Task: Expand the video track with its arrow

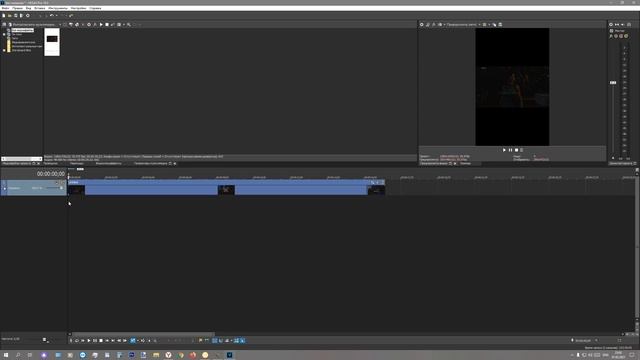Action: 4,188
